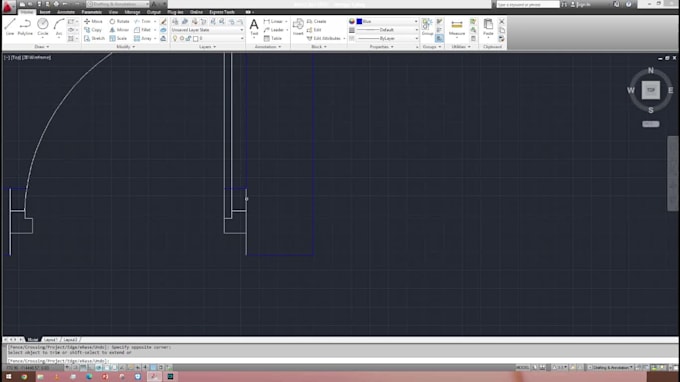Expand the Layers panel
This screenshot has width=680, height=382.
pos(207,47)
